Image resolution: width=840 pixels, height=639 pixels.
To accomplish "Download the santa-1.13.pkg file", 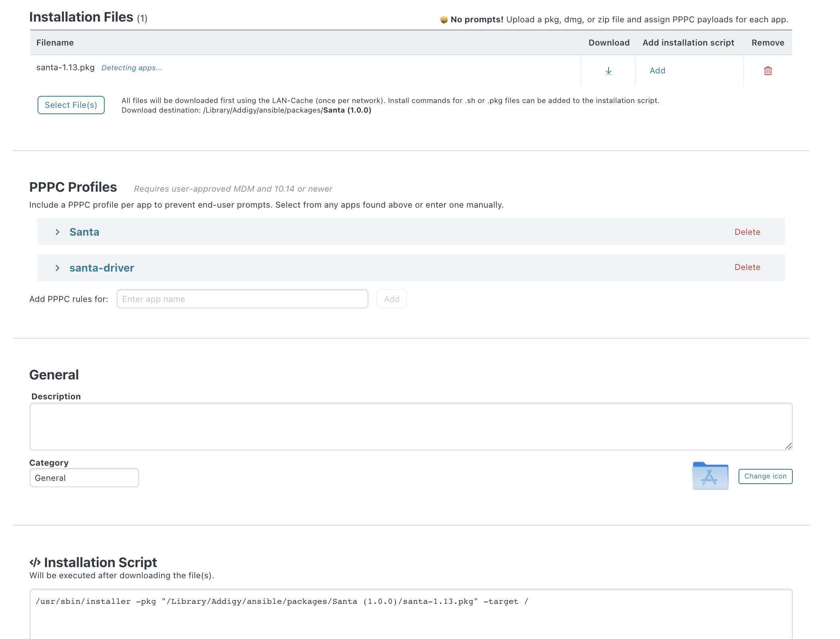I will point(608,71).
